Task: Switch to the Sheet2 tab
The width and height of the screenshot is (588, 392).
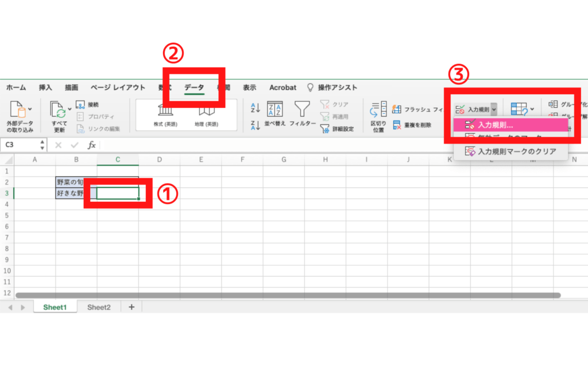Action: point(99,307)
